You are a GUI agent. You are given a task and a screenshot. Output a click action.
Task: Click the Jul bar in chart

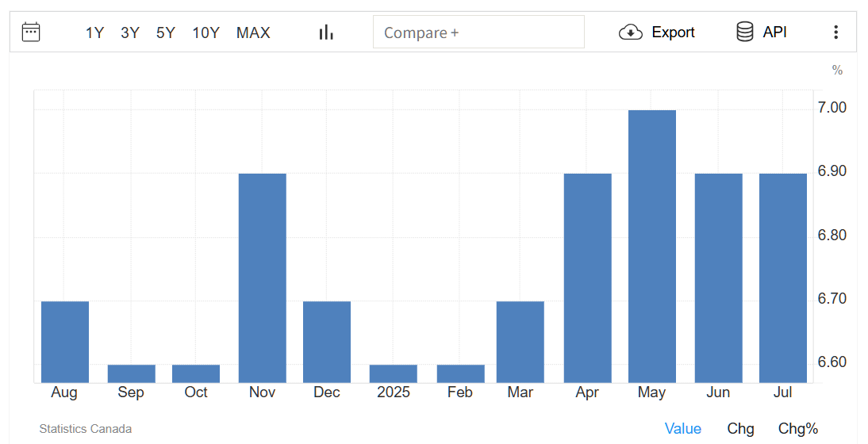pos(782,277)
